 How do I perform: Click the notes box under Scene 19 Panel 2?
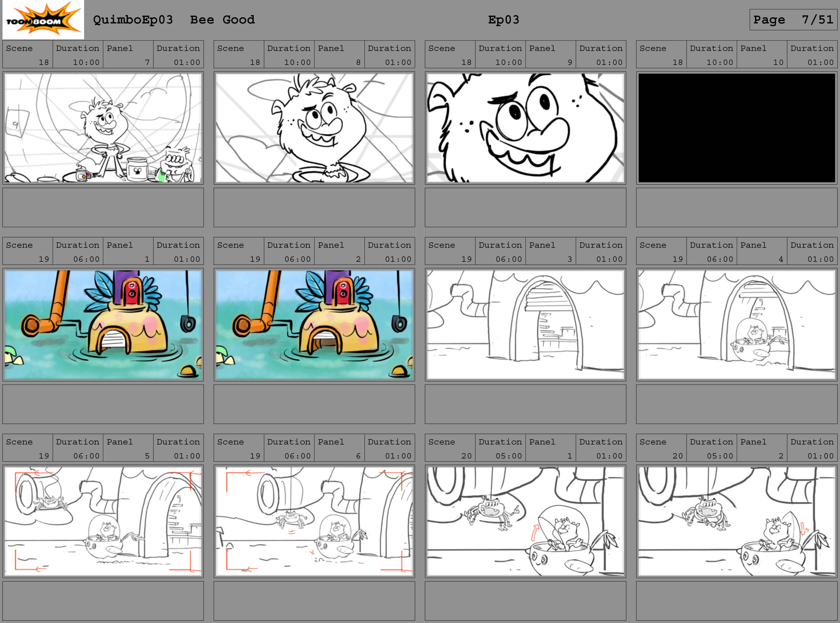click(314, 404)
